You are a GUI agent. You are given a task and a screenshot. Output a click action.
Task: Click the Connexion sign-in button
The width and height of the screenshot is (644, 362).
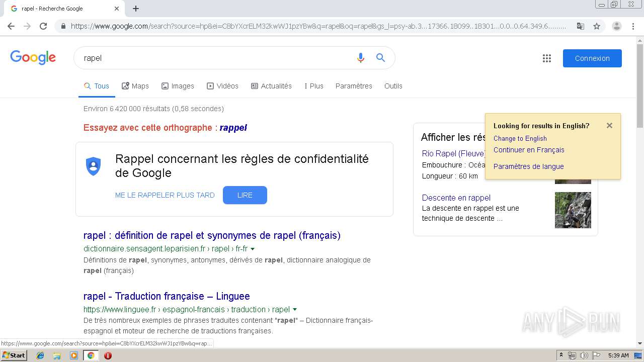pyautogui.click(x=592, y=58)
